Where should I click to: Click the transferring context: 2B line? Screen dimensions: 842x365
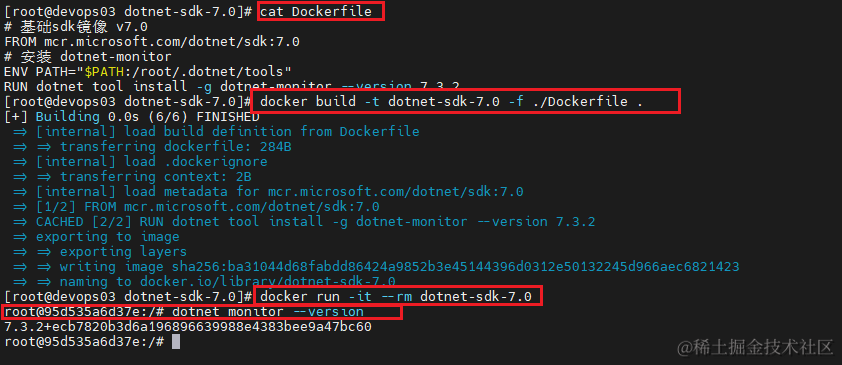click(156, 177)
